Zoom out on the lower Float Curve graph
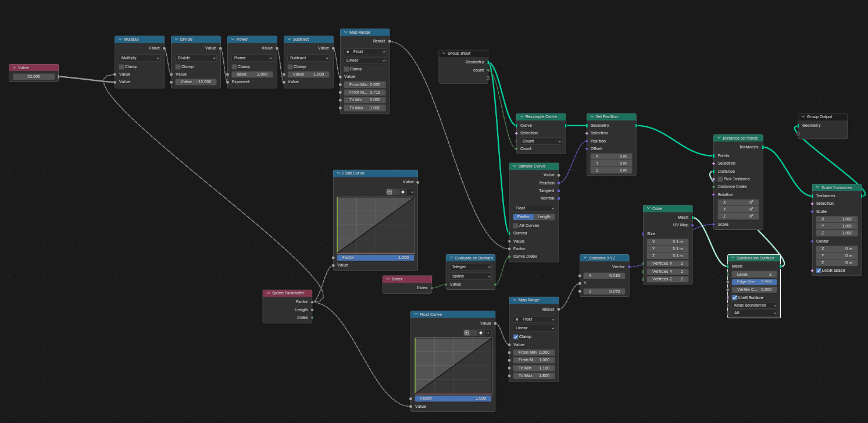 pos(474,333)
